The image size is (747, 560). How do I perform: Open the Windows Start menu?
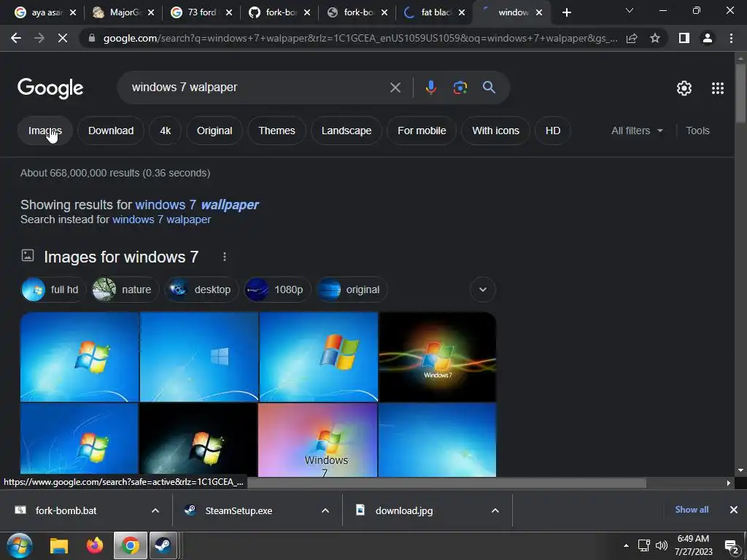[x=20, y=545]
